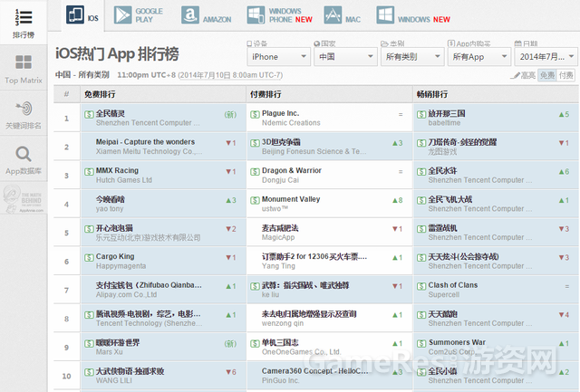Click in-app purchase icon beside Monument Valley
This screenshot has height=392, width=580.
pyautogui.click(x=255, y=200)
